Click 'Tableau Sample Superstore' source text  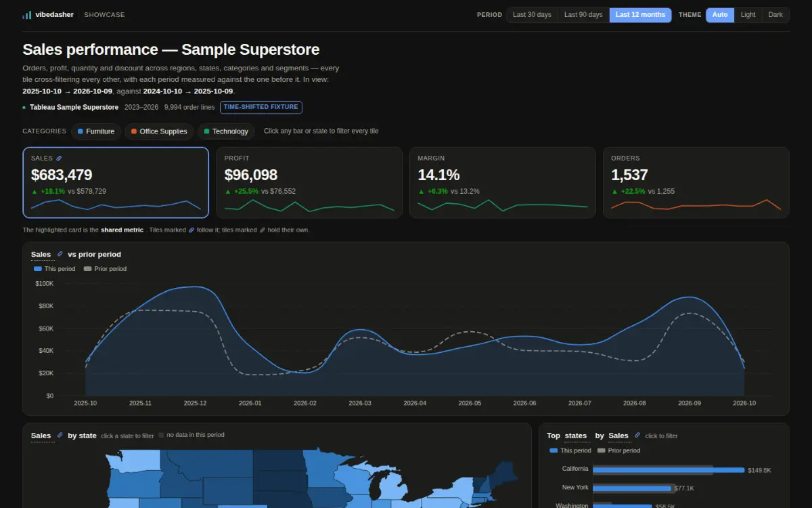pos(74,108)
